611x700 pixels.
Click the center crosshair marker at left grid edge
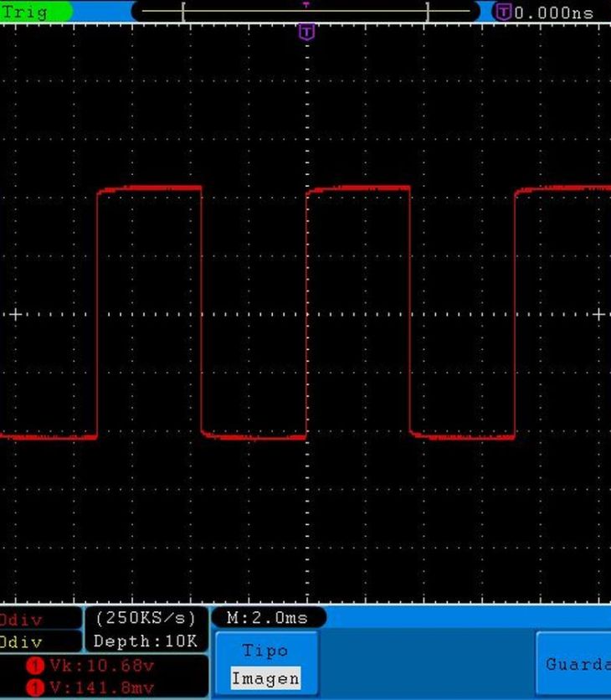click(14, 315)
